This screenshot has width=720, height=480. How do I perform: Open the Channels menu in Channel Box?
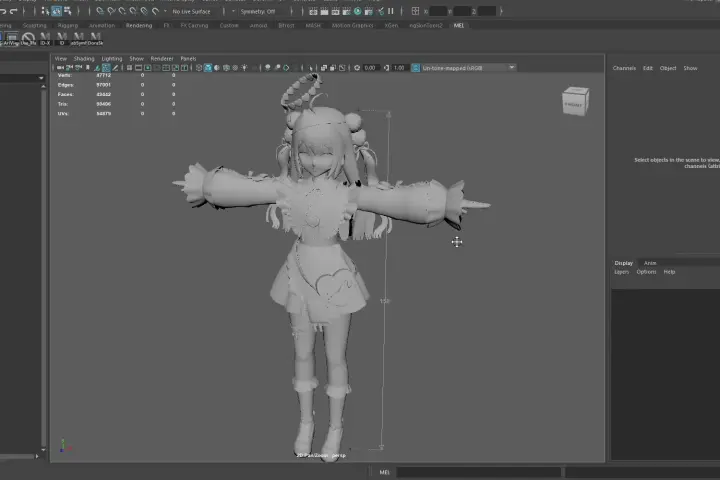click(x=624, y=68)
